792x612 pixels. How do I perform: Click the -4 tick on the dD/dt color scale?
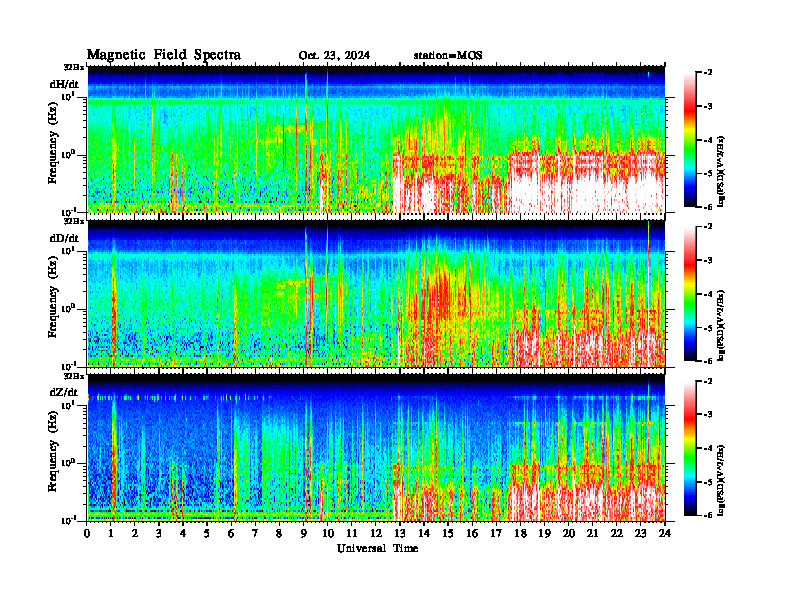(708, 294)
